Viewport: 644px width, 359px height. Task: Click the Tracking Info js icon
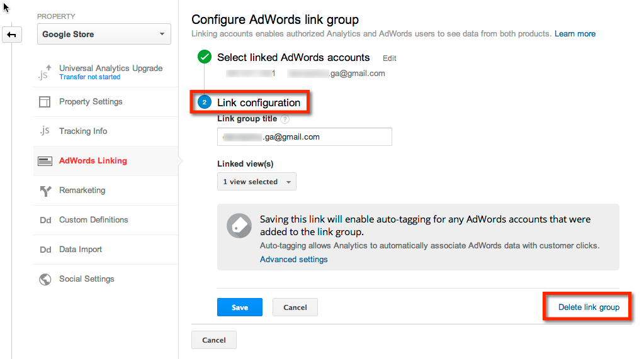click(44, 131)
